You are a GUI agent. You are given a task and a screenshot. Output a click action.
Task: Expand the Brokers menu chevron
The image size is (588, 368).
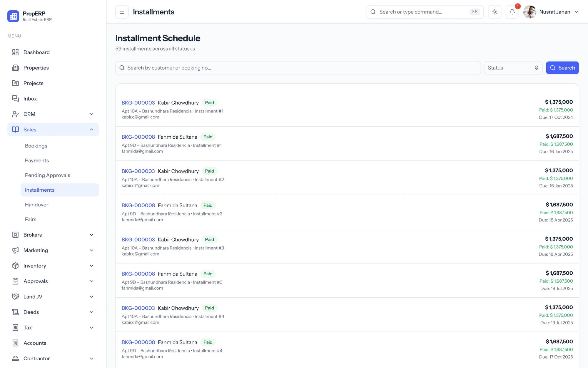point(91,235)
